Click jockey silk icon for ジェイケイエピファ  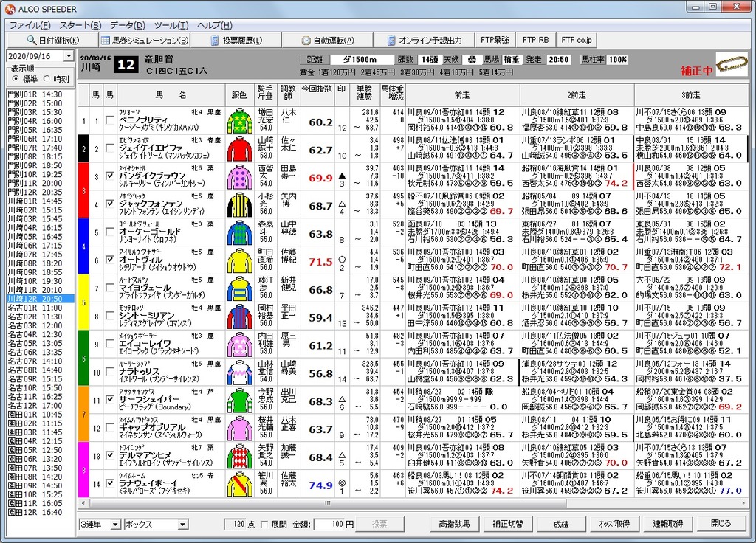pyautogui.click(x=240, y=149)
